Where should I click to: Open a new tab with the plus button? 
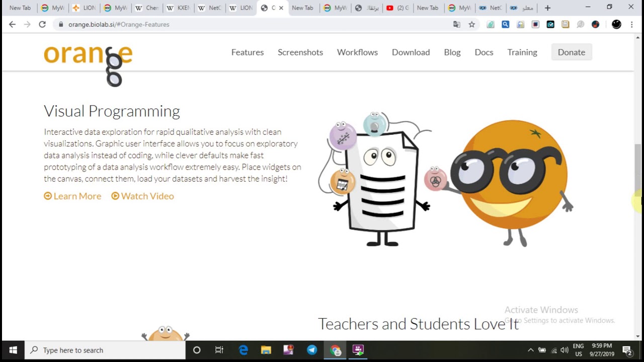click(547, 8)
